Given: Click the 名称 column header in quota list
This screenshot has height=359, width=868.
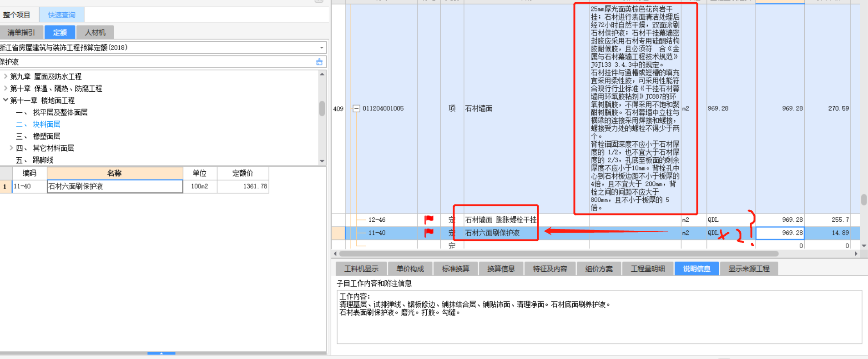Looking at the screenshot, I should (115, 173).
